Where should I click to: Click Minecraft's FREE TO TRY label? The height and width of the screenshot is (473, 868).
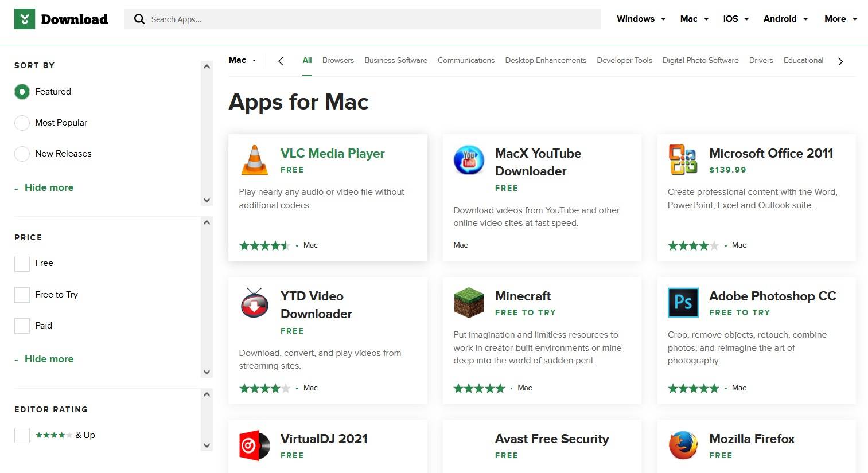(x=525, y=312)
